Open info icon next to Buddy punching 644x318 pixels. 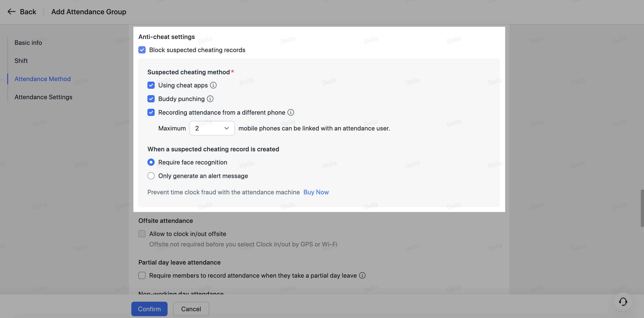click(x=210, y=99)
